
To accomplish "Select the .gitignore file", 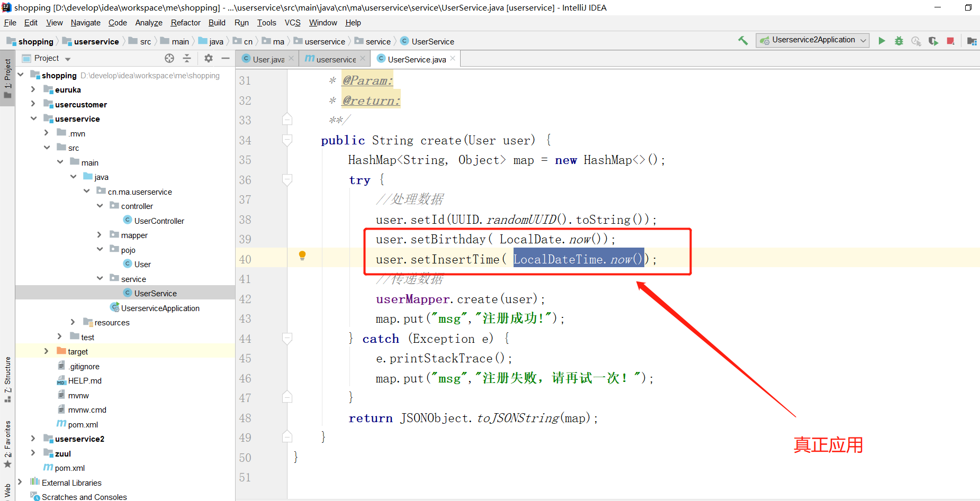I will 84,366.
